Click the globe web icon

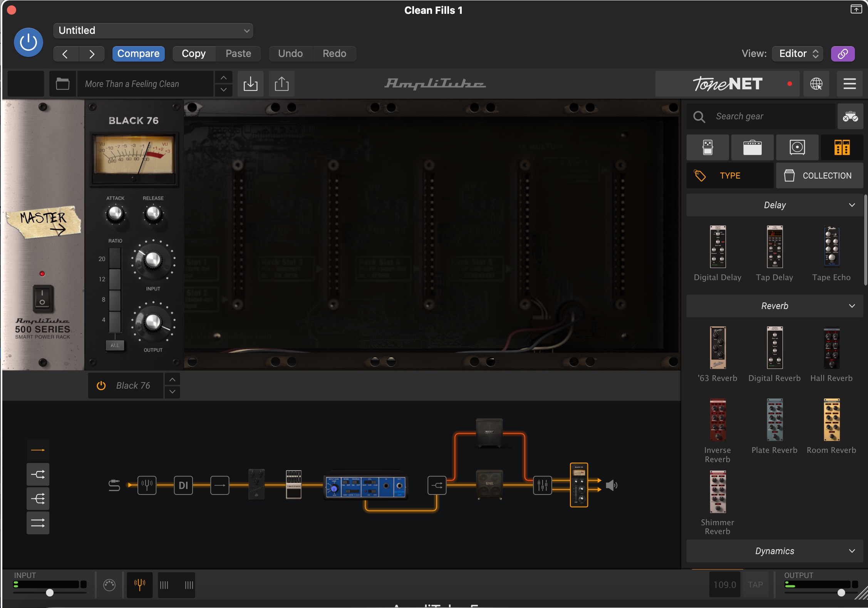[816, 84]
